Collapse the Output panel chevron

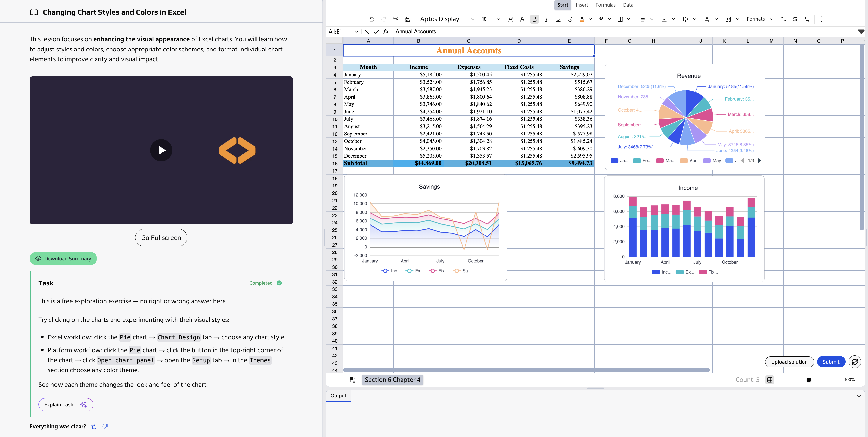click(x=859, y=396)
